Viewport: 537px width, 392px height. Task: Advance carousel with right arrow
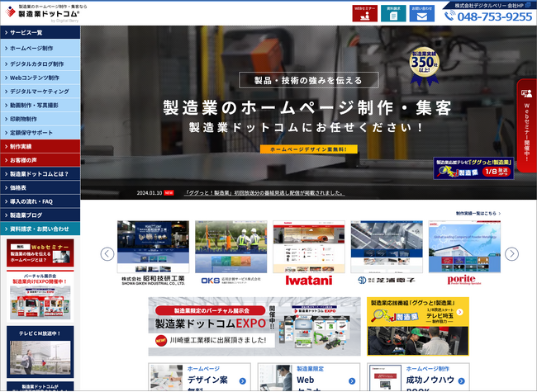click(512, 254)
